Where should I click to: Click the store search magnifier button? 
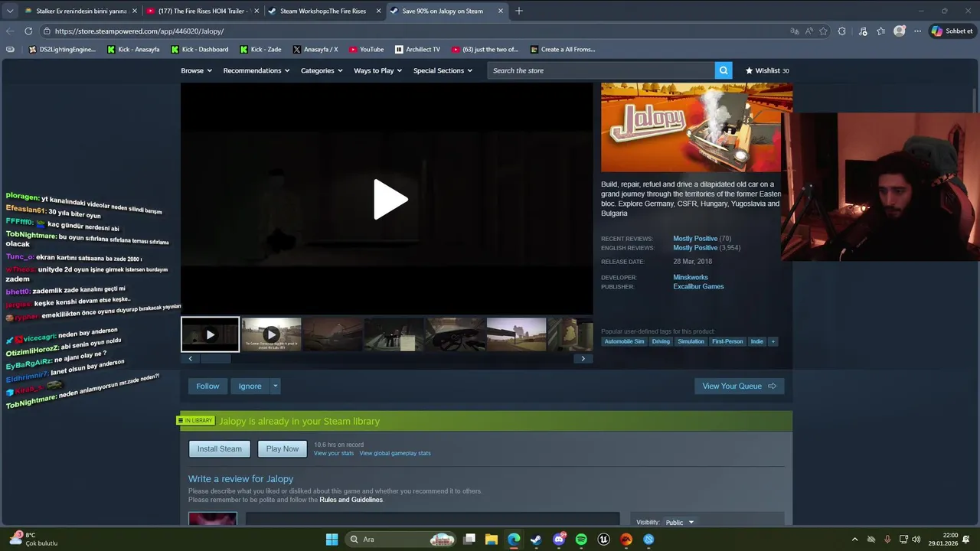click(x=724, y=70)
